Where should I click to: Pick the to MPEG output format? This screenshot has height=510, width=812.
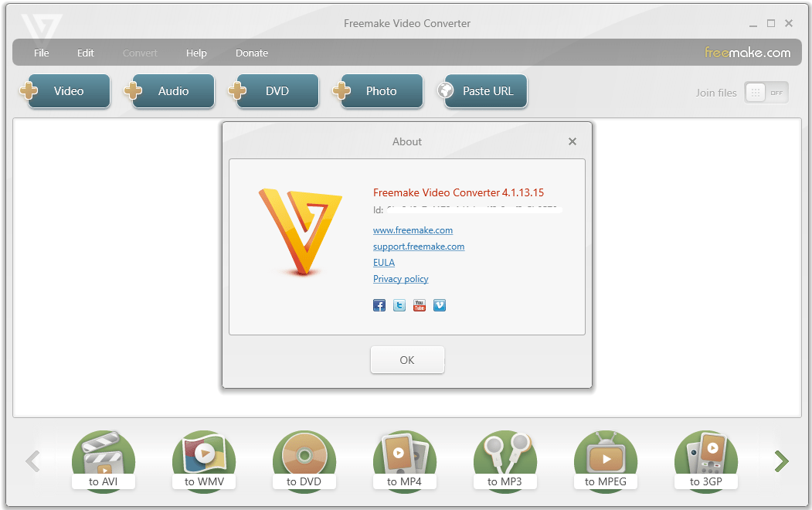[x=606, y=461]
